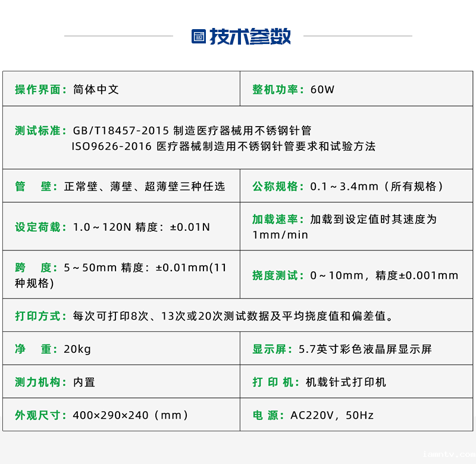Click the 管壁 wall type row
476x464 pixels.
120,186
